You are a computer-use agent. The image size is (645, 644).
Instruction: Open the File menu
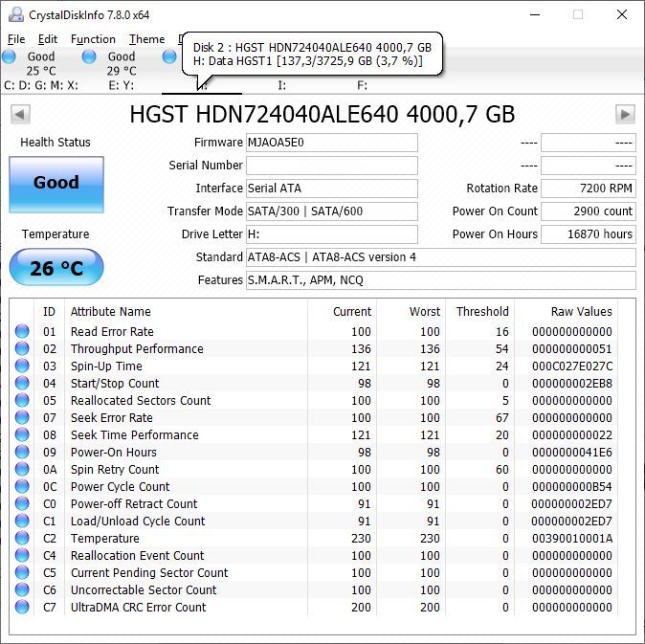point(16,39)
